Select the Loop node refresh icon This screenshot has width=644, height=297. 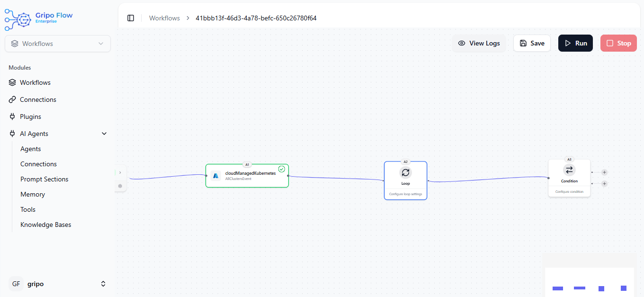405,172
